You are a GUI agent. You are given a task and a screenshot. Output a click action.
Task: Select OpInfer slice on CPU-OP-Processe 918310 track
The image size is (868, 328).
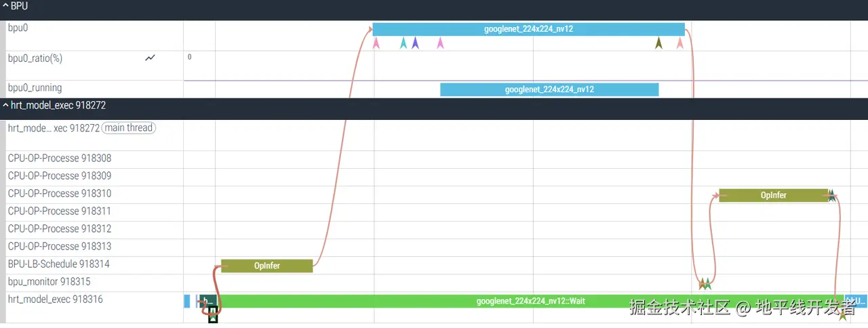[x=774, y=195]
